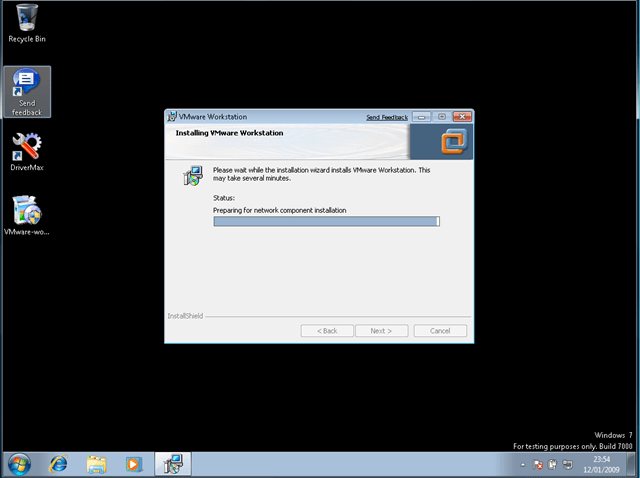Screen dimensions: 640x478
Task: Click the Next > button
Action: 388,331
